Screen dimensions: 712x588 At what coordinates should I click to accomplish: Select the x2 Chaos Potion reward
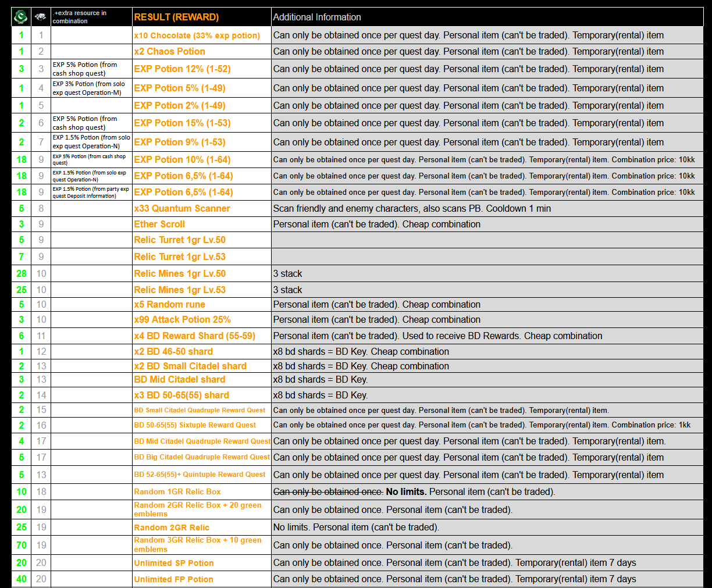pyautogui.click(x=169, y=52)
